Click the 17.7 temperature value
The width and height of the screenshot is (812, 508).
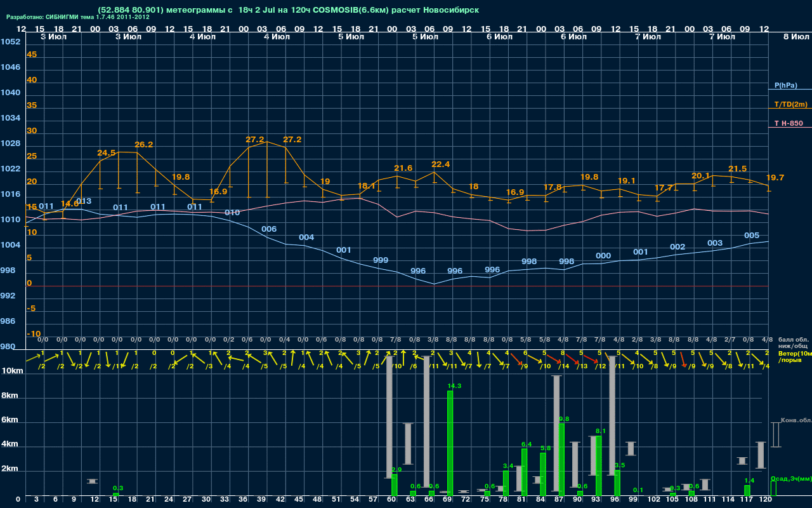(664, 188)
